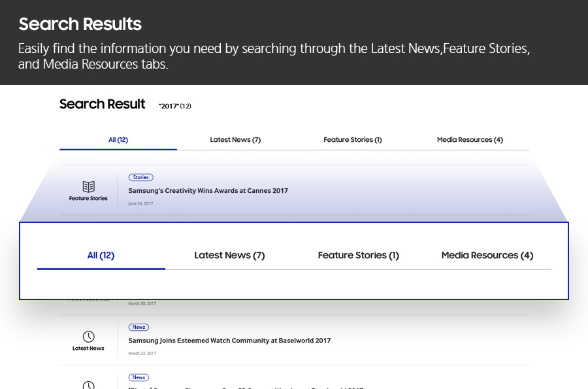Click the clock icon in the cut-off last row
Viewport: 588px width, 389px height.
(88, 385)
